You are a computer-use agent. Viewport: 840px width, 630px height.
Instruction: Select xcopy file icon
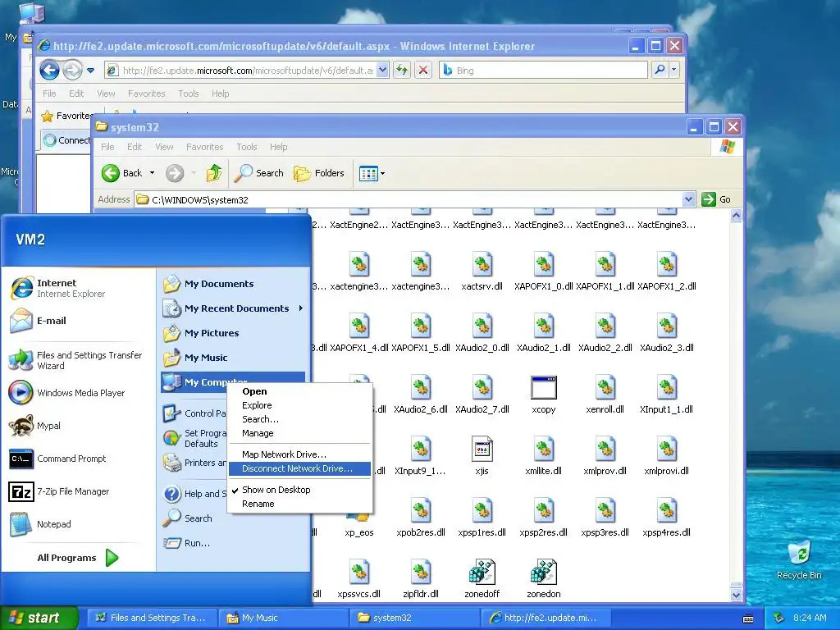[543, 395]
